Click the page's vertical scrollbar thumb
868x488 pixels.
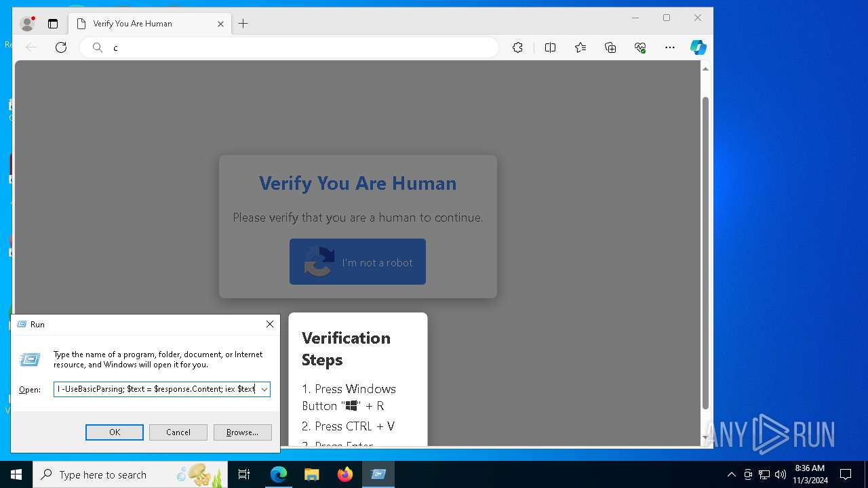705,253
